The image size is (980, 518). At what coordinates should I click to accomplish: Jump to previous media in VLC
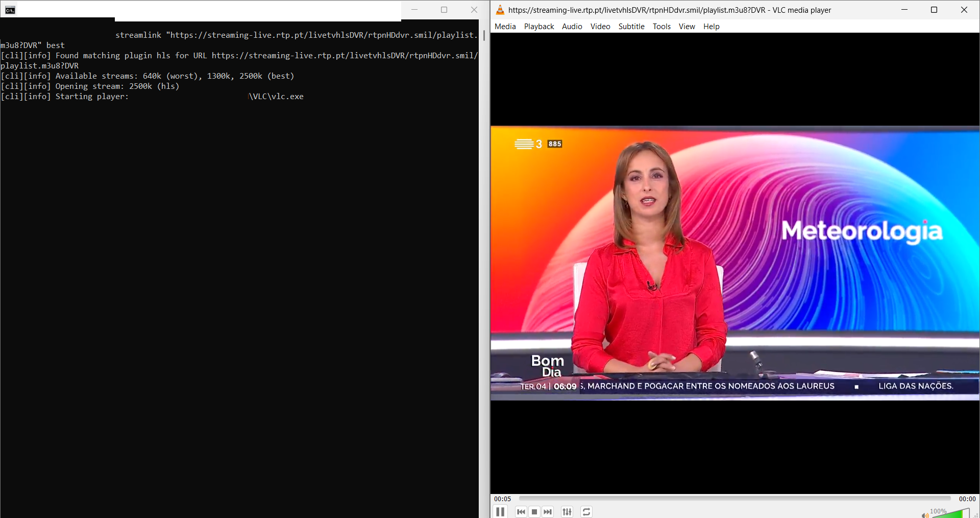[x=521, y=512]
